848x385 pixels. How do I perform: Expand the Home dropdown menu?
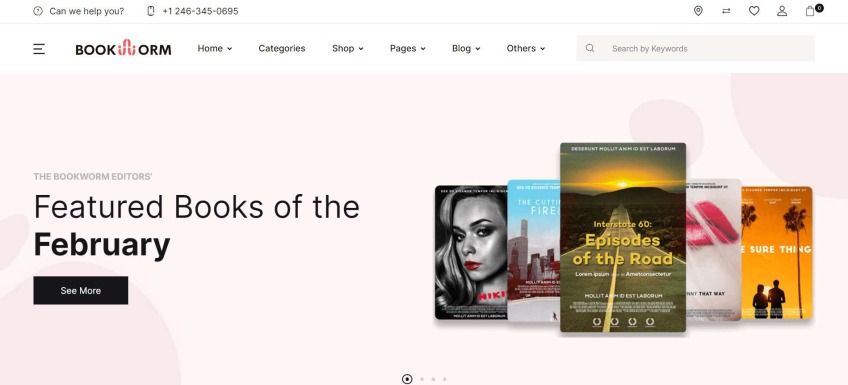215,48
